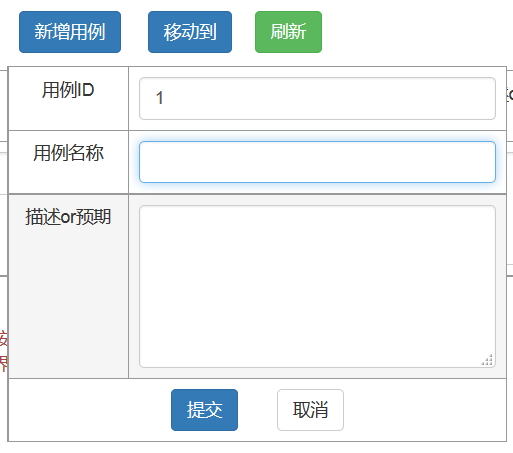Click the blank page area right of 刷新

pos(417,32)
